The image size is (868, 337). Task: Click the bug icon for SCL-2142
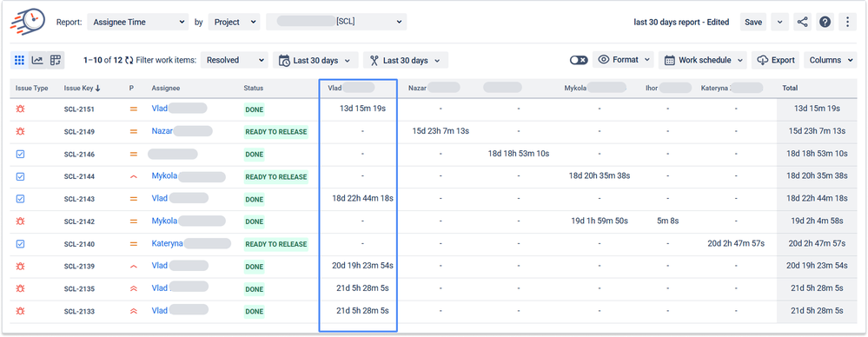click(x=21, y=221)
